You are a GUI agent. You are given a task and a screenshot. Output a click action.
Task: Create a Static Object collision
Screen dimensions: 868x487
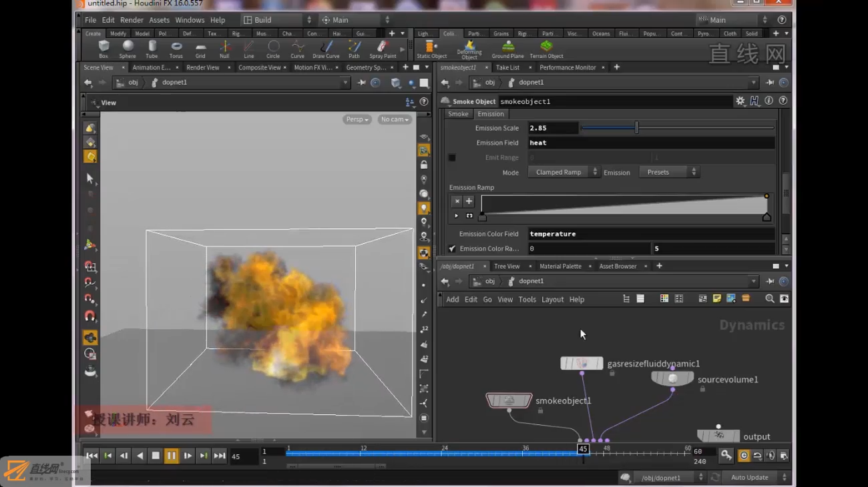coord(431,49)
